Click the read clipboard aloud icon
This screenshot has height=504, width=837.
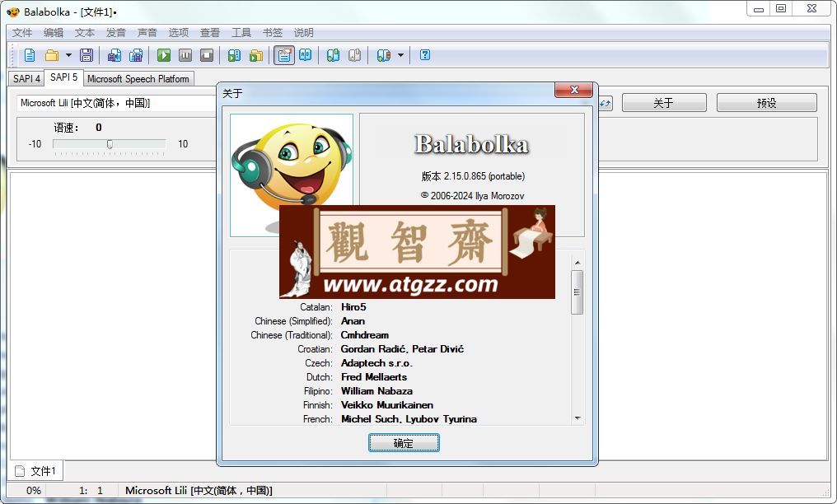pos(234,55)
